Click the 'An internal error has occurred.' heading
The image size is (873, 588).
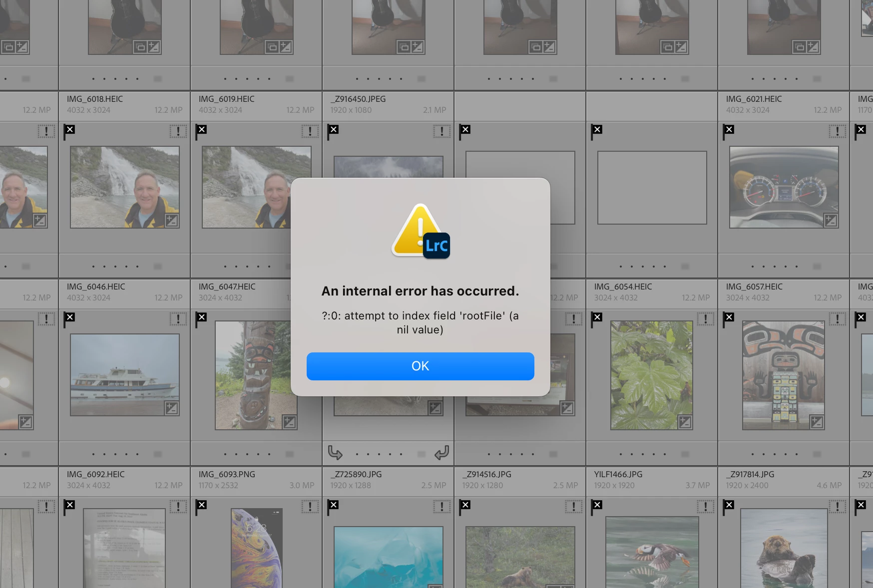tap(420, 291)
